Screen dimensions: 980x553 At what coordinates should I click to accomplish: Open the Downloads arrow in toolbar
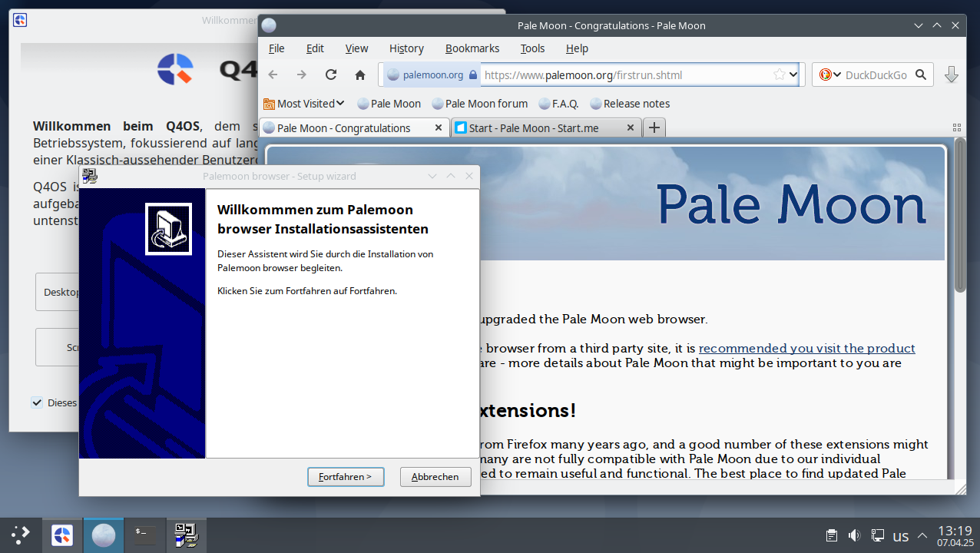coord(951,75)
